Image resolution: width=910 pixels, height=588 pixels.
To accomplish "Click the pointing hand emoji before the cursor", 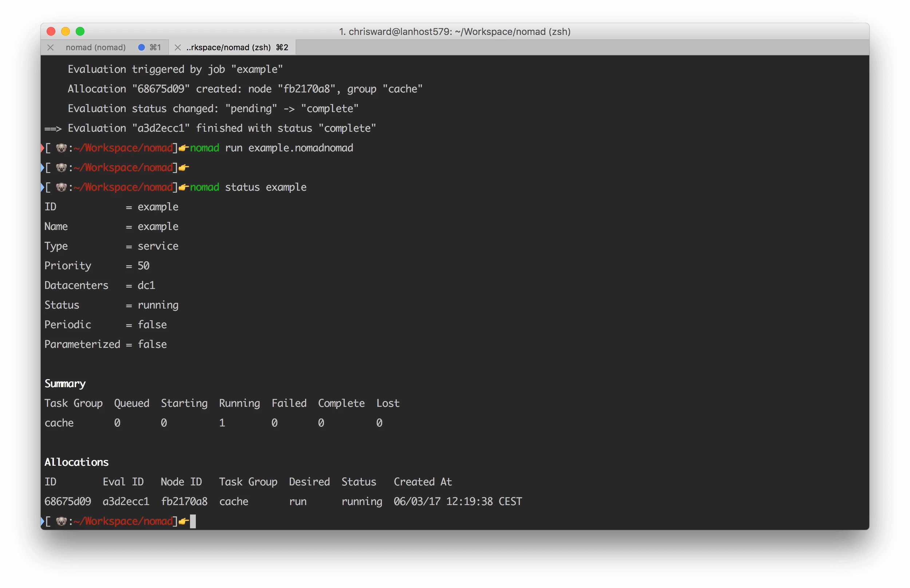I will click(x=183, y=521).
